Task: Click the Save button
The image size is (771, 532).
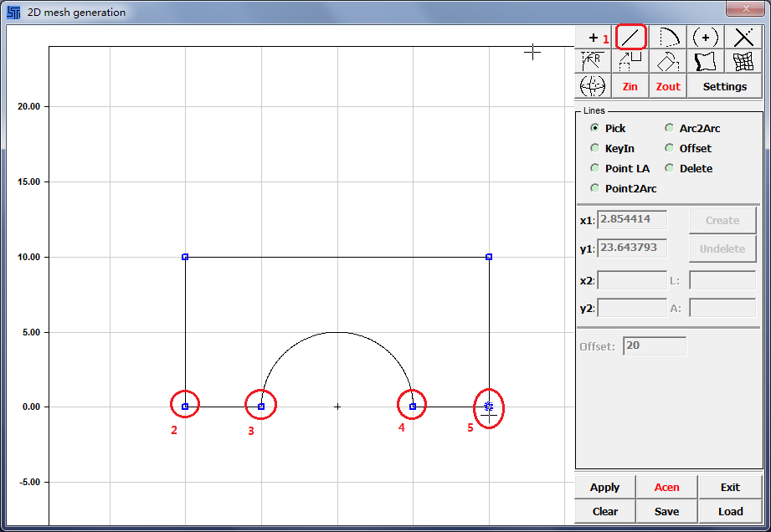Action: 667,511
